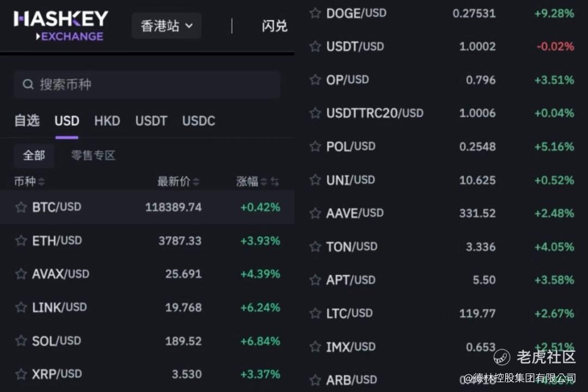This screenshot has height=392, width=588.
Task: Switch to the HKD market tab
Action: (x=107, y=121)
